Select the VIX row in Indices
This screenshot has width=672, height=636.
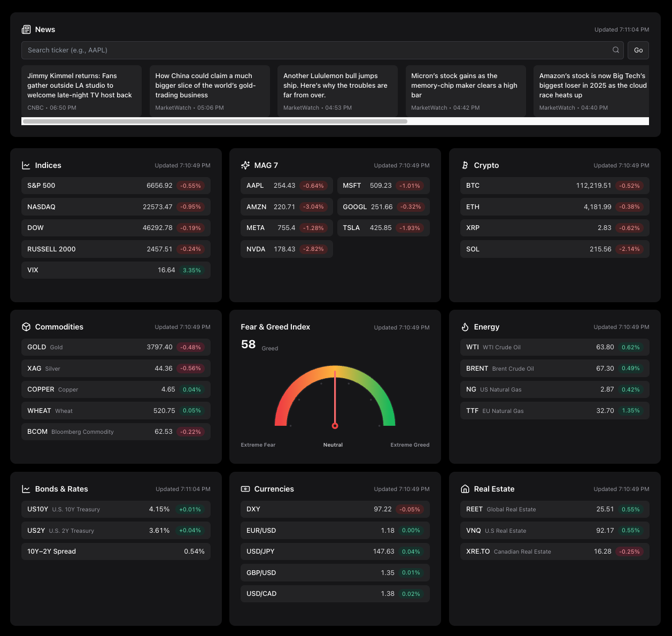pos(116,270)
